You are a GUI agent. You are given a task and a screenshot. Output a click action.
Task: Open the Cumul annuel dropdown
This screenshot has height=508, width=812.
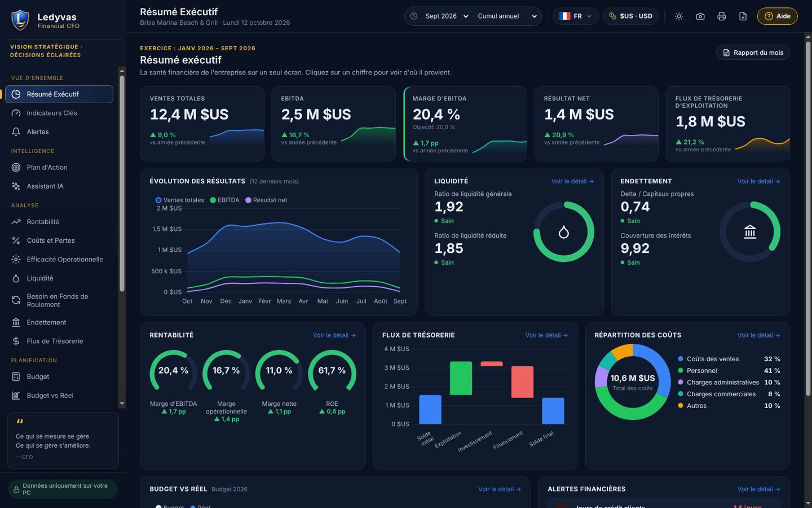(x=507, y=16)
